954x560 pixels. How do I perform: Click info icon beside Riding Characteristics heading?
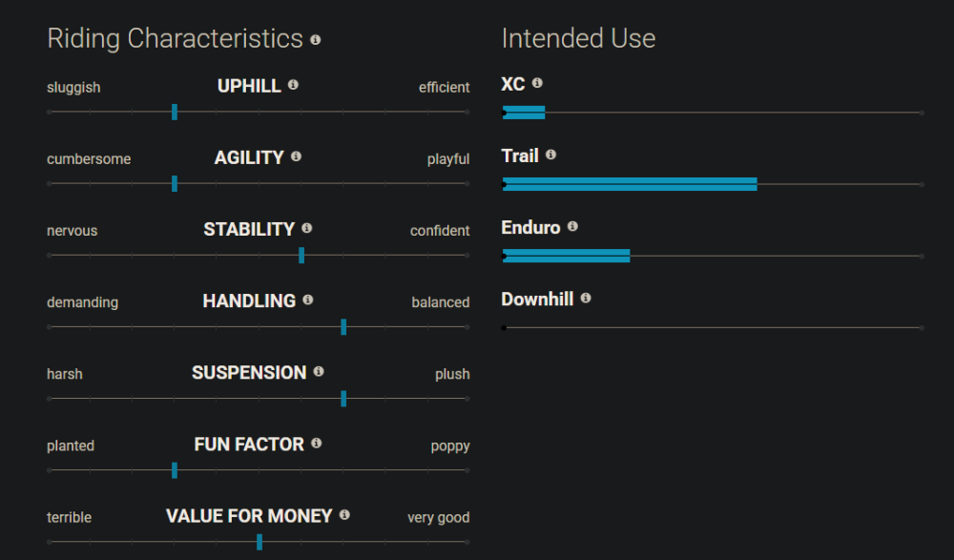[x=315, y=39]
